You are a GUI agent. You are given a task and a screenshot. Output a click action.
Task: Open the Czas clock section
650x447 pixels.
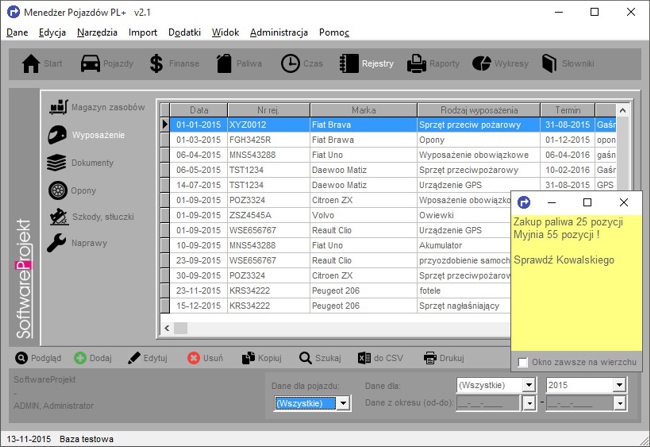pyautogui.click(x=302, y=64)
